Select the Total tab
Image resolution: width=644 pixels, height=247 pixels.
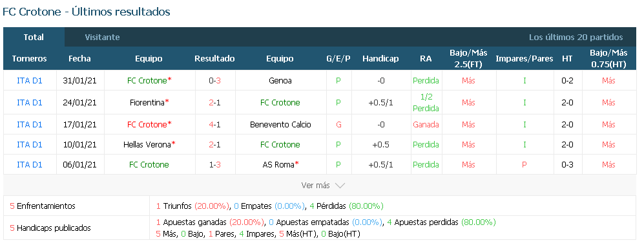coord(34,37)
